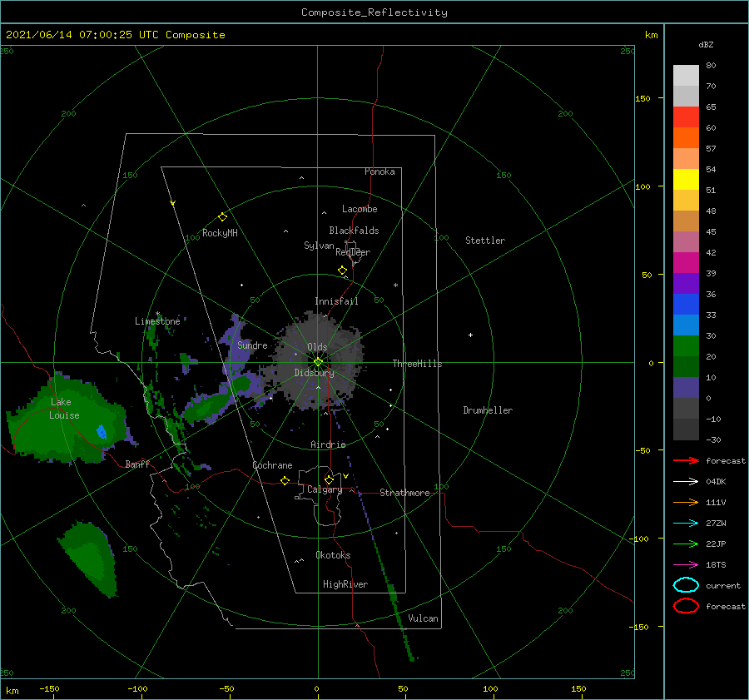Viewport: 749px width, 700px height.
Task: Select the 10 dBZ purple swatch
Action: click(686, 387)
